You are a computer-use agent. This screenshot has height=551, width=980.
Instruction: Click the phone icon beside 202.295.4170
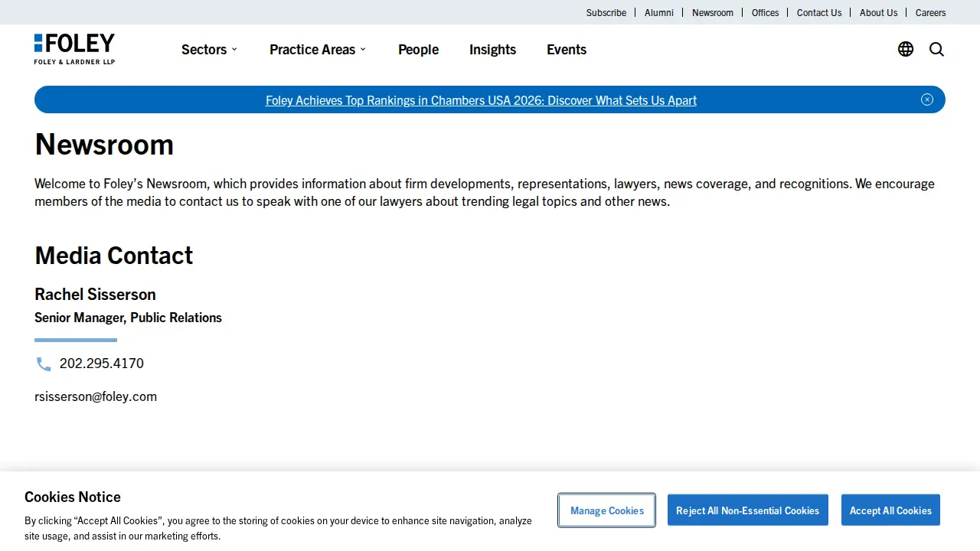(44, 364)
